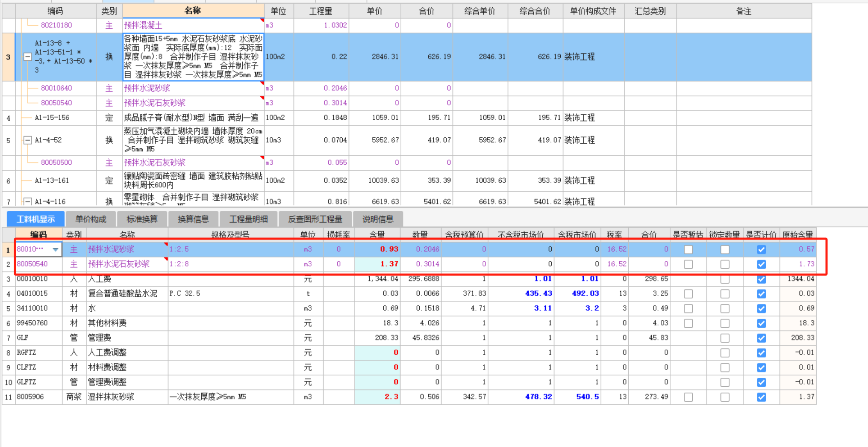Check 是否暂估 for 预拌水泥砂浆 row

pyautogui.click(x=688, y=249)
